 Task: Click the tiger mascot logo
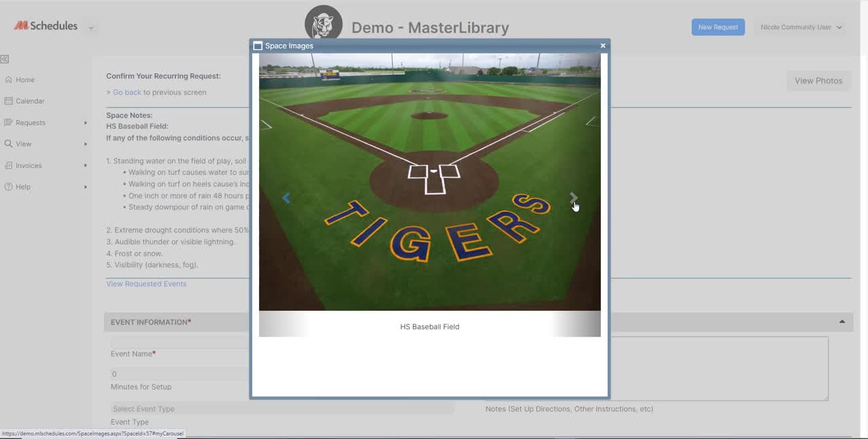click(x=323, y=24)
